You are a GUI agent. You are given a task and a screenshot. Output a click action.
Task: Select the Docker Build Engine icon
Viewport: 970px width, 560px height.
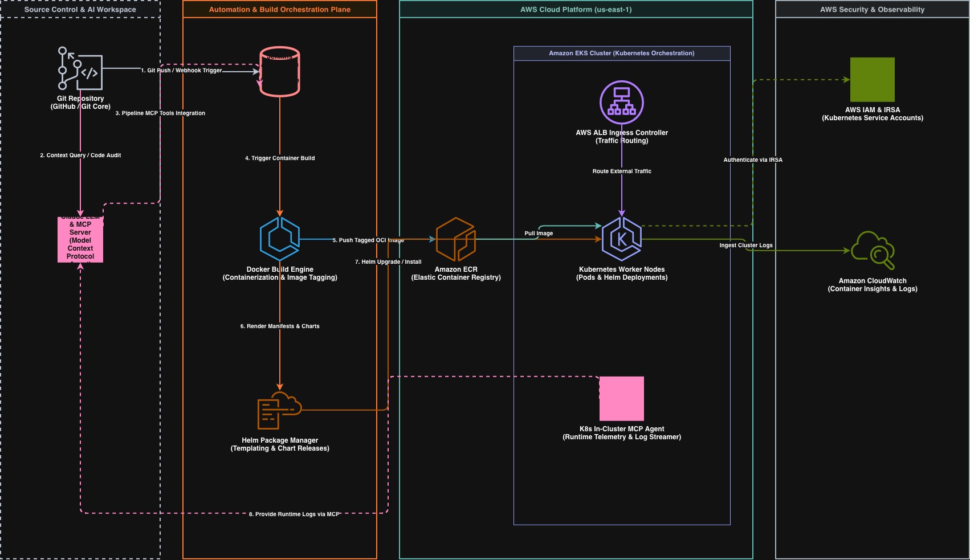pyautogui.click(x=280, y=239)
